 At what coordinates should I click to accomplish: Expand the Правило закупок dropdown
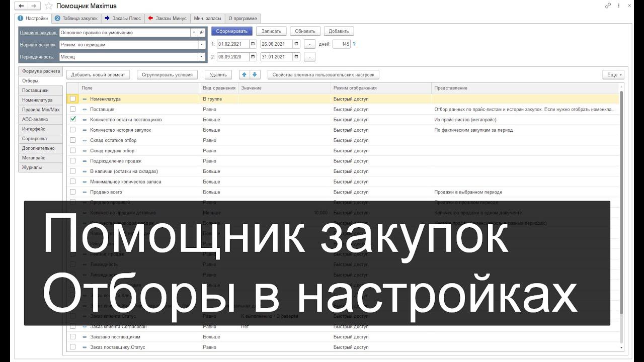click(194, 32)
